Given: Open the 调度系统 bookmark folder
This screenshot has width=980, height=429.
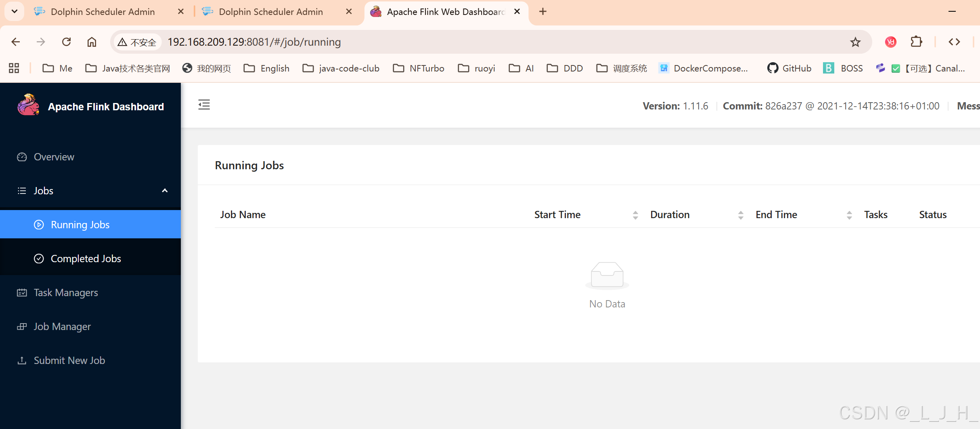Looking at the screenshot, I should tap(622, 68).
